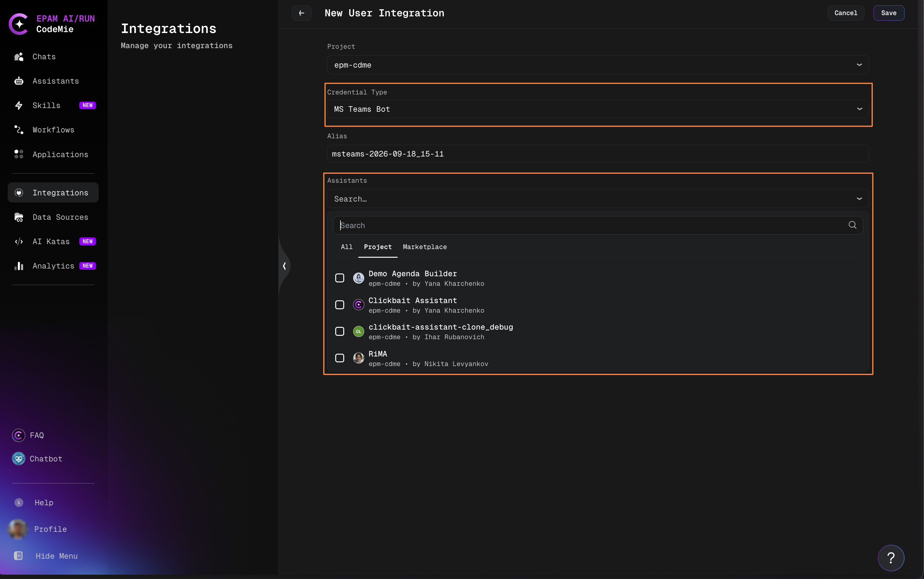This screenshot has height=579, width=924.
Task: Select the Project tab in assistants list
Action: [377, 247]
